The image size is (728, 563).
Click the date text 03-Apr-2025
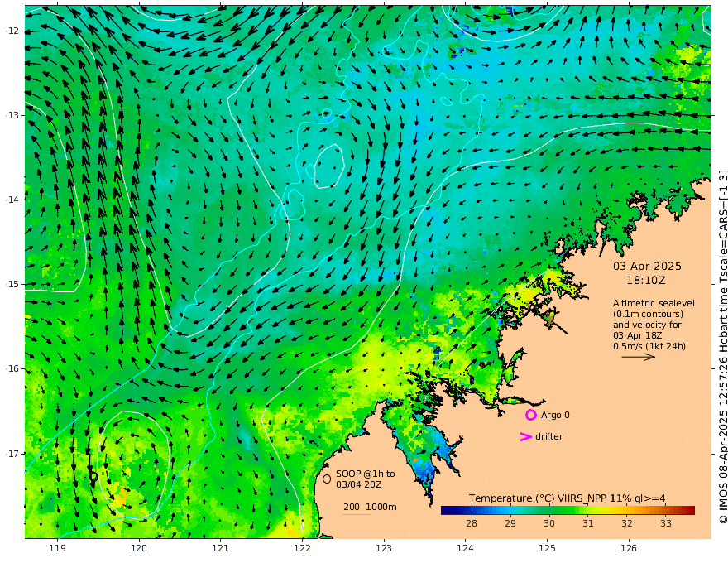647,266
